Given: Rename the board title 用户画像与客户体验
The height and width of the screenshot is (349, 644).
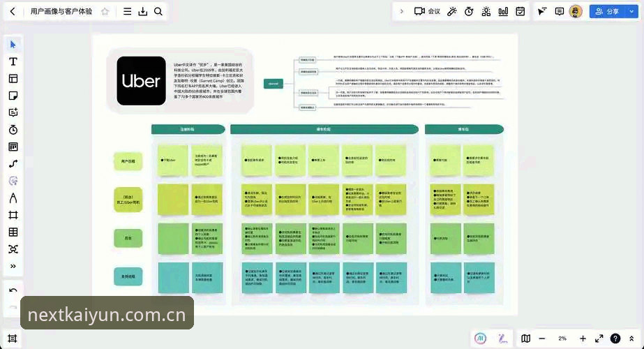Looking at the screenshot, I should click(61, 11).
